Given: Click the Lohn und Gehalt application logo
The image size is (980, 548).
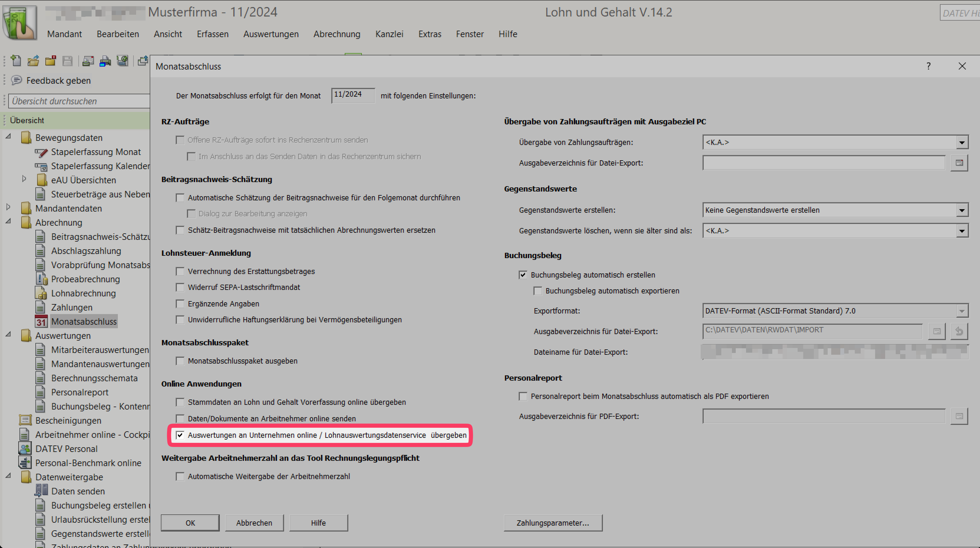Looking at the screenshot, I should coord(20,22).
